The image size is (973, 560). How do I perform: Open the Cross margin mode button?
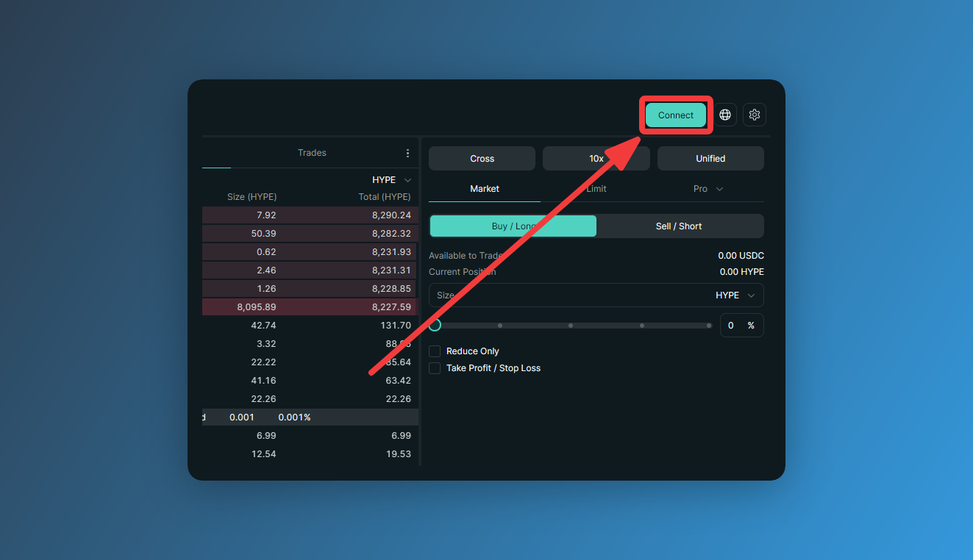coord(482,159)
